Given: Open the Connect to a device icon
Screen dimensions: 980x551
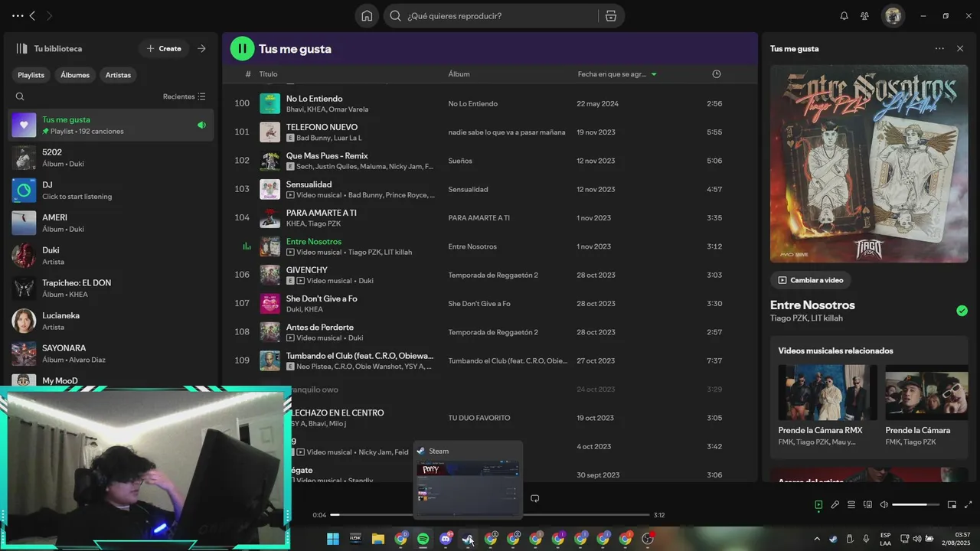Looking at the screenshot, I should (x=867, y=504).
